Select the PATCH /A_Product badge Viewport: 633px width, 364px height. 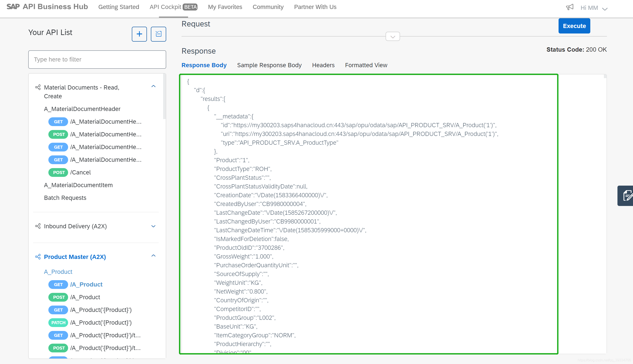click(x=58, y=322)
